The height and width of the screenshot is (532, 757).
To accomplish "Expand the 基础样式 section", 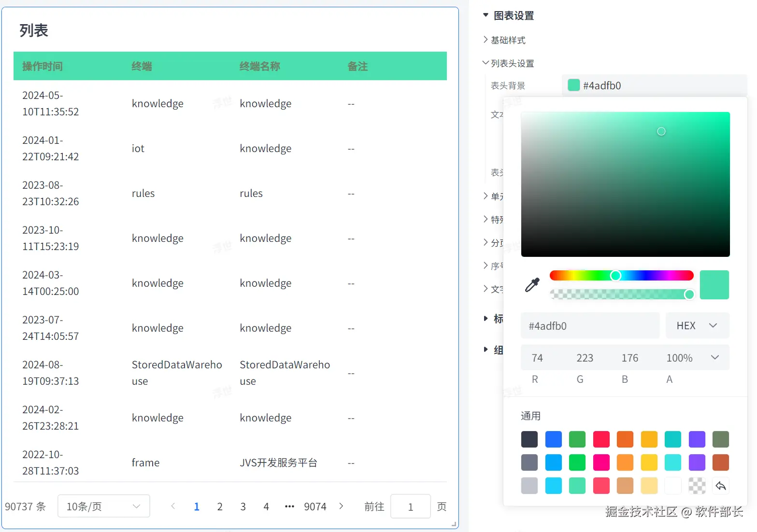I will pyautogui.click(x=486, y=40).
